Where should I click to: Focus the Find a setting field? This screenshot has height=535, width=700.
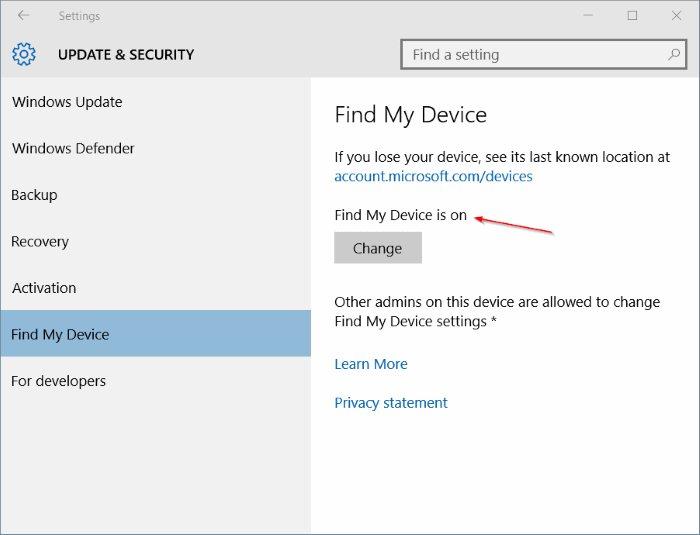pyautogui.click(x=543, y=54)
